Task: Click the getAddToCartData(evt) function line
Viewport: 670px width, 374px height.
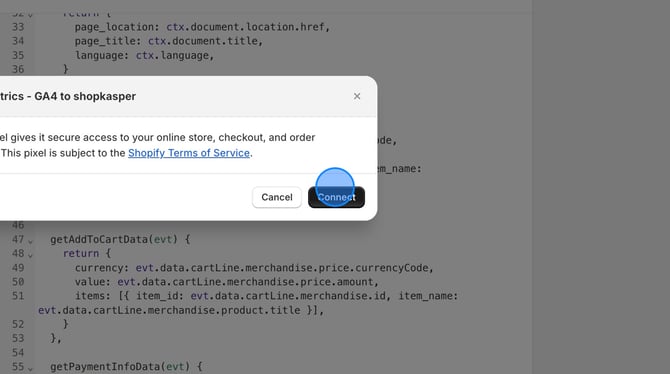Action: point(120,239)
